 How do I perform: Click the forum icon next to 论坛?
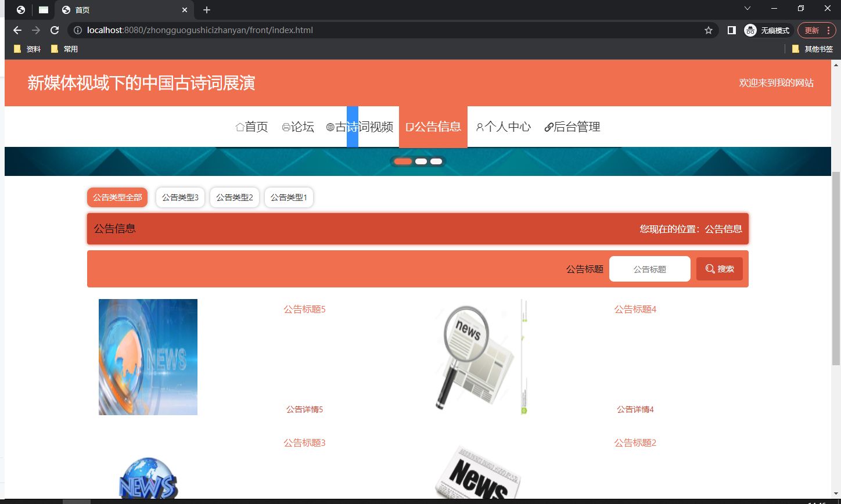coord(286,127)
